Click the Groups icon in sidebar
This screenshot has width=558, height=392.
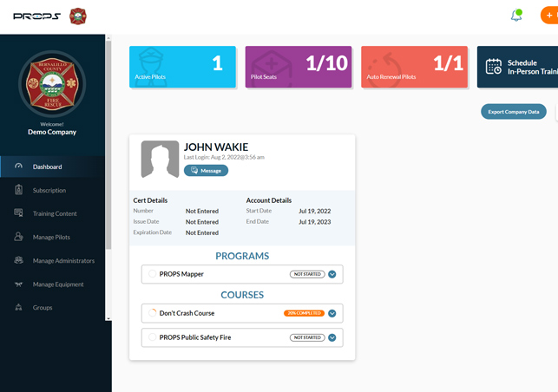click(19, 307)
